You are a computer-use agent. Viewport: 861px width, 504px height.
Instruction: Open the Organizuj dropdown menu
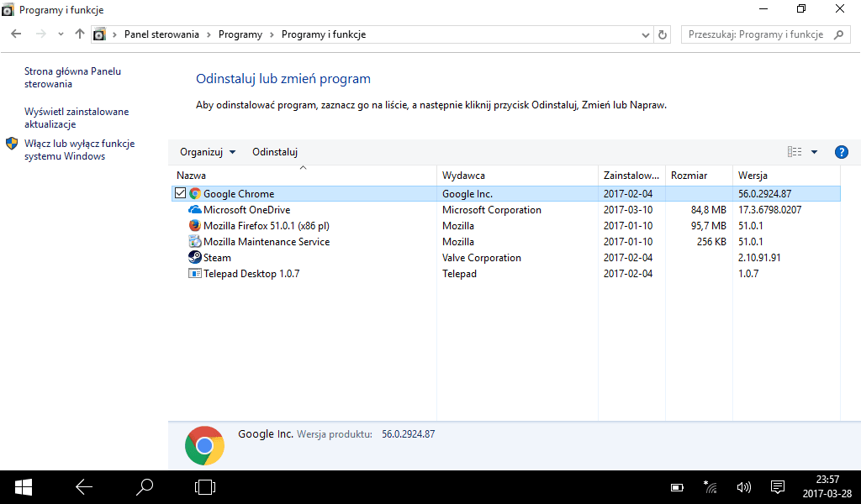coord(208,152)
